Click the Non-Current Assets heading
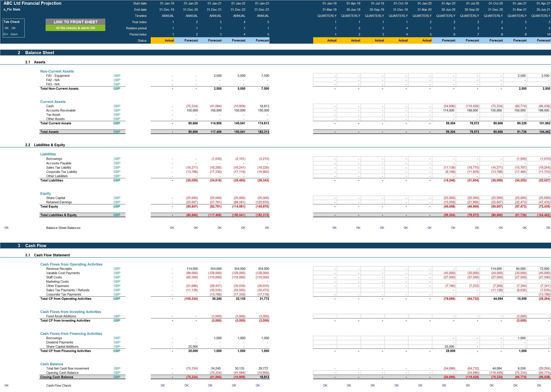Viewport: 551px width, 392px height. [57, 71]
